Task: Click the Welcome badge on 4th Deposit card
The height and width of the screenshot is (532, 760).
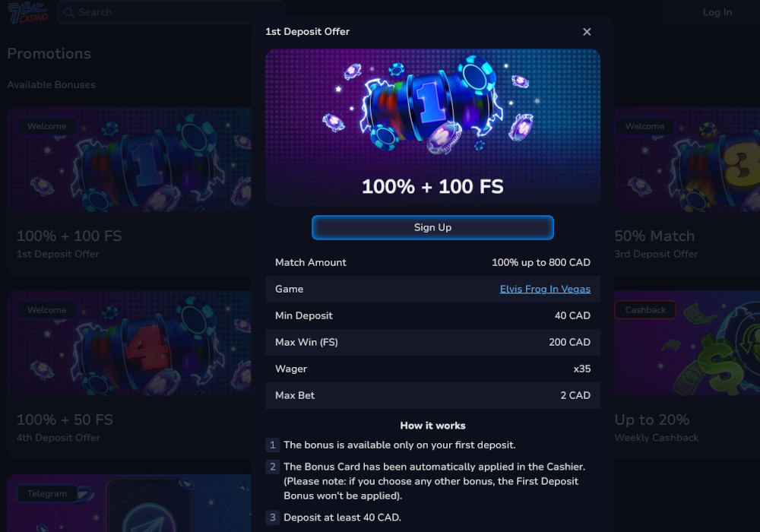Action: coord(46,309)
